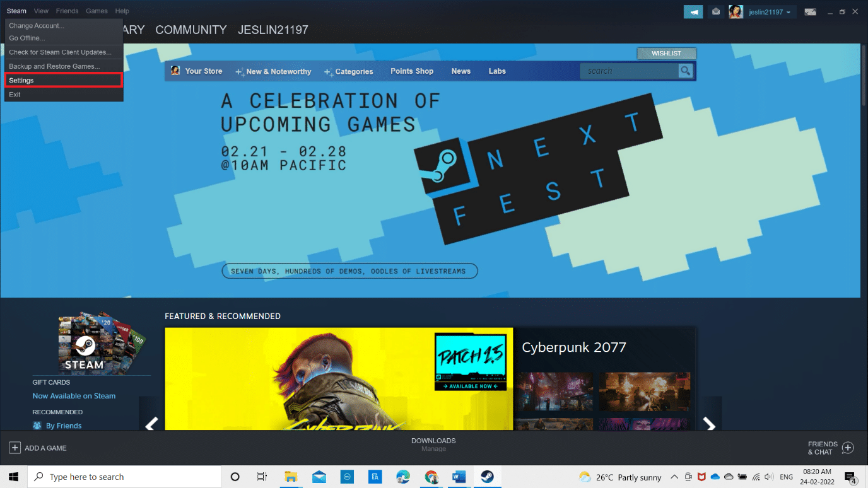Go to the JESLIN21197 profile tab
868x488 pixels.
point(273,30)
